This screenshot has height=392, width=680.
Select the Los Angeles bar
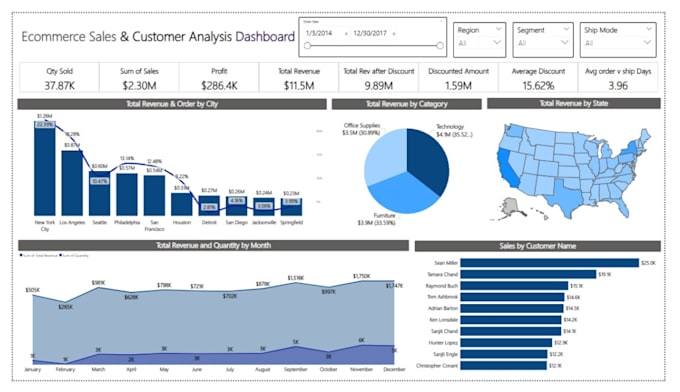point(72,183)
